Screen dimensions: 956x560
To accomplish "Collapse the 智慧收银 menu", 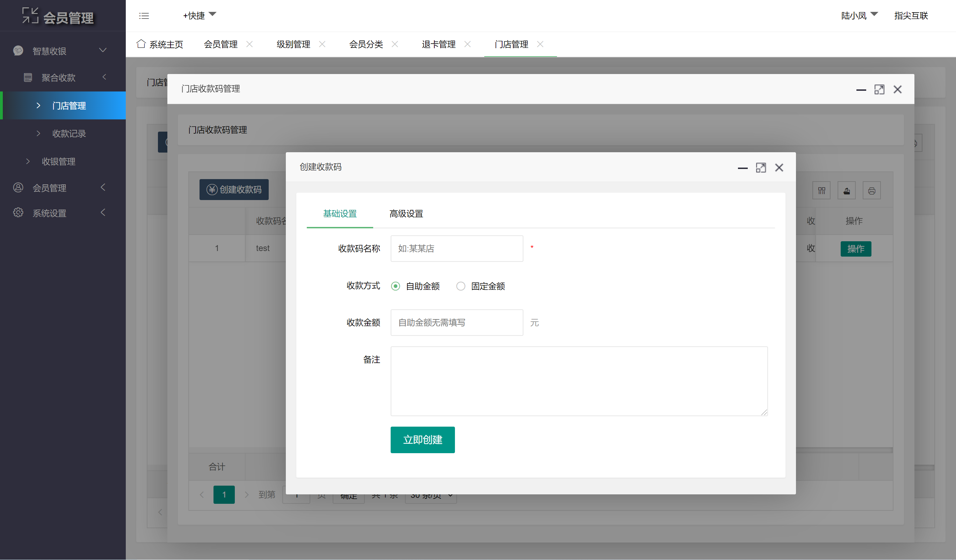I will coord(103,50).
